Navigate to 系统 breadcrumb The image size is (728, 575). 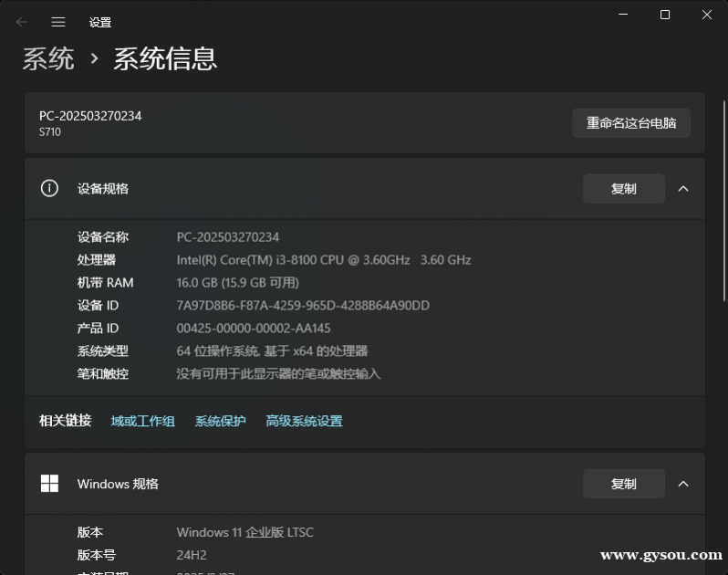[48, 59]
